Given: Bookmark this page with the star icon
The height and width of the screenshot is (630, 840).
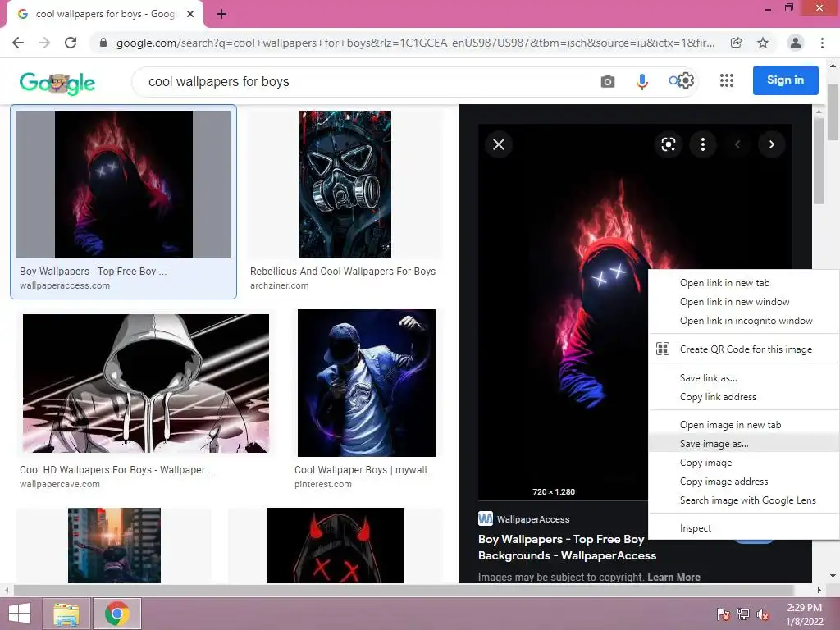Looking at the screenshot, I should pos(763,43).
